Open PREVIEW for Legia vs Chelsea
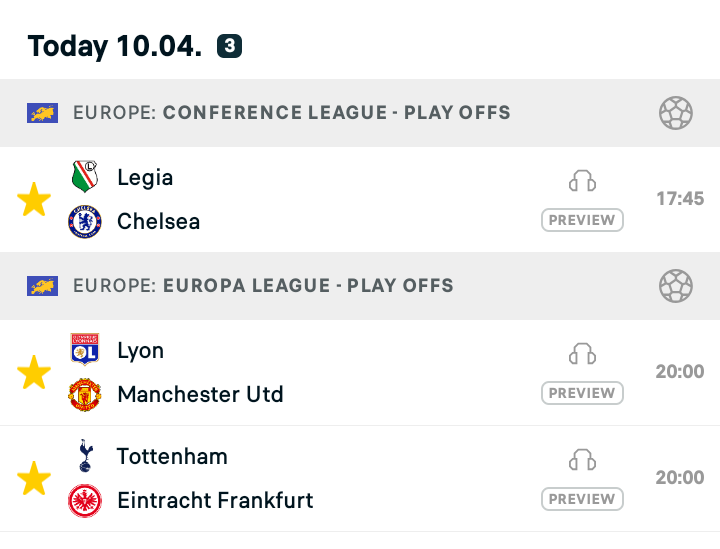This screenshot has width=720, height=549. coord(582,220)
